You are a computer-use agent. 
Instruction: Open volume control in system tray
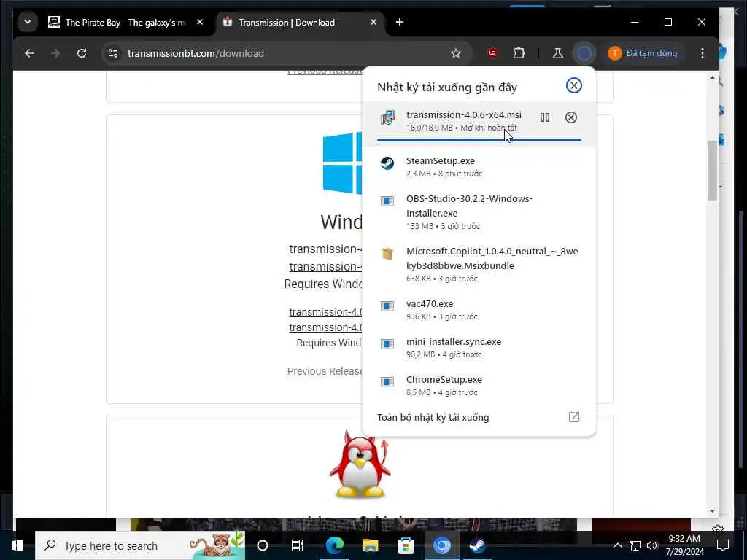pos(652,545)
